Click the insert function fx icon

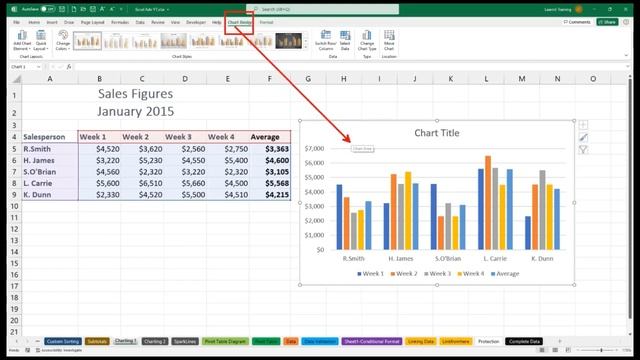tap(69, 67)
